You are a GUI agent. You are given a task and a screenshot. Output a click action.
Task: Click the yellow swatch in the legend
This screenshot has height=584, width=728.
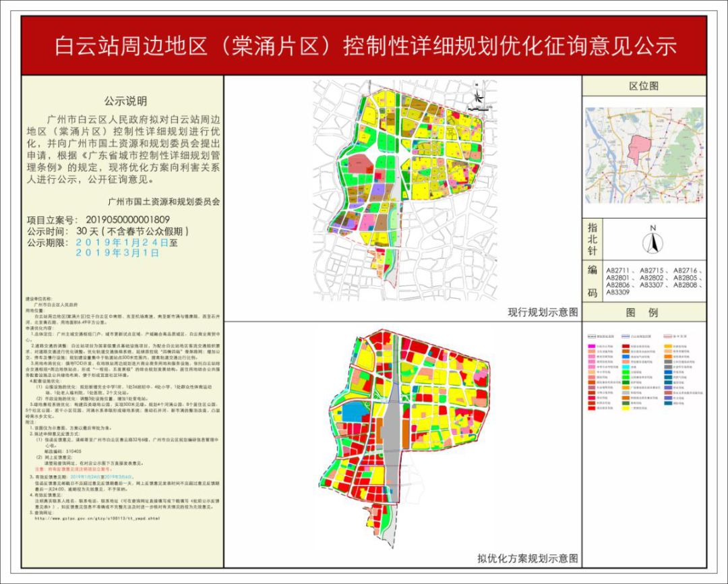(626, 408)
